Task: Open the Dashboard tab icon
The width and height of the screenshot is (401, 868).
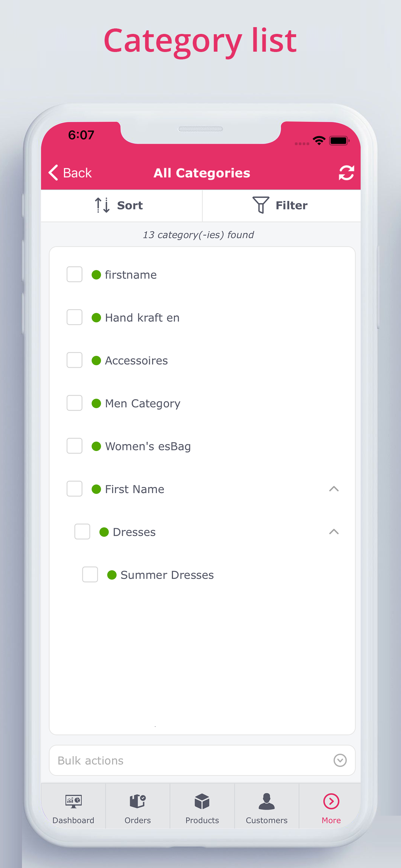Action: [x=73, y=801]
